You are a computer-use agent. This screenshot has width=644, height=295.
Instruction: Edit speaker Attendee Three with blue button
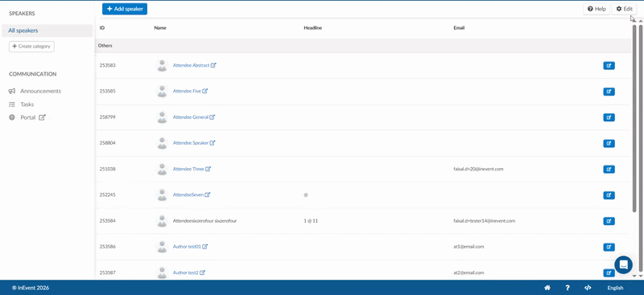[609, 169]
